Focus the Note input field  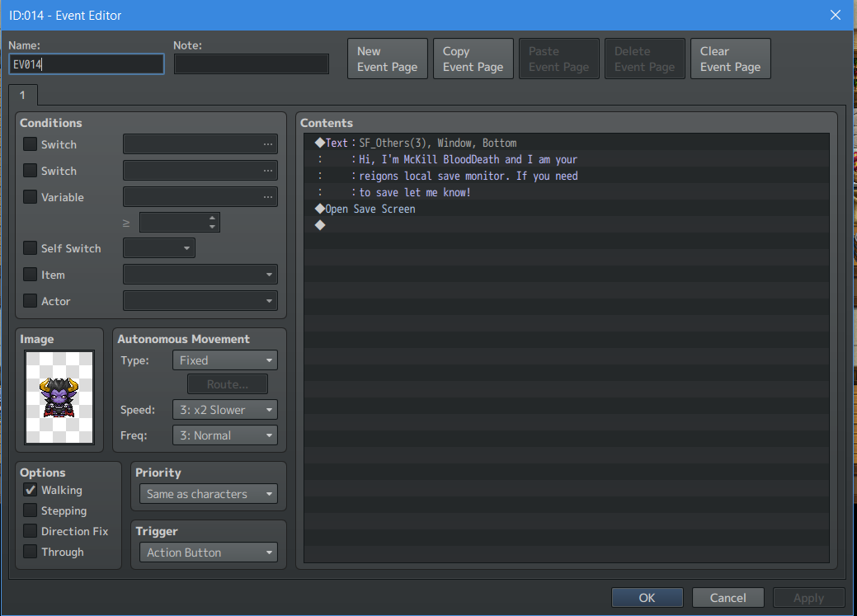coord(252,64)
